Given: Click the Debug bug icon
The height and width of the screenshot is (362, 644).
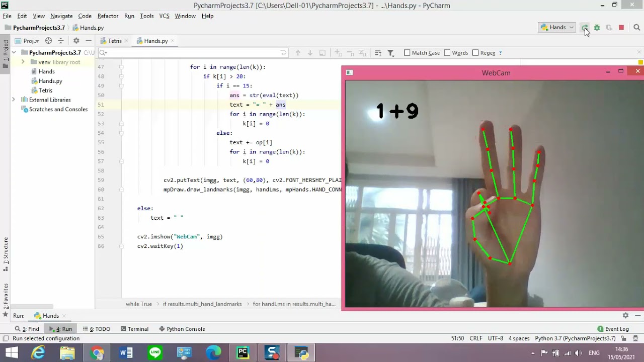Looking at the screenshot, I should coord(597,28).
